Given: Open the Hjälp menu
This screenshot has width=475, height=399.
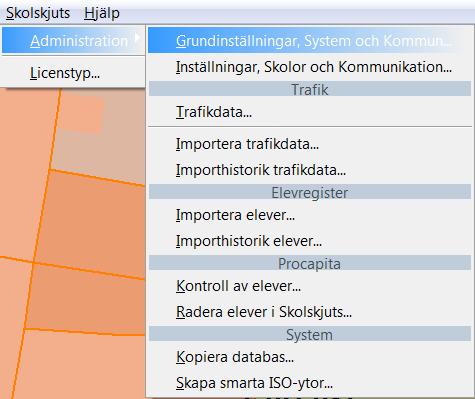Looking at the screenshot, I should click(x=102, y=13).
